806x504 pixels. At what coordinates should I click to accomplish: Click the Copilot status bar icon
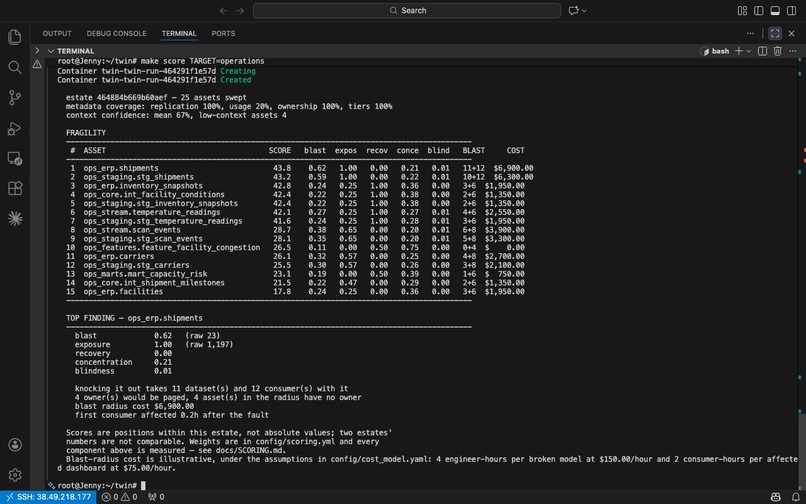(776, 497)
